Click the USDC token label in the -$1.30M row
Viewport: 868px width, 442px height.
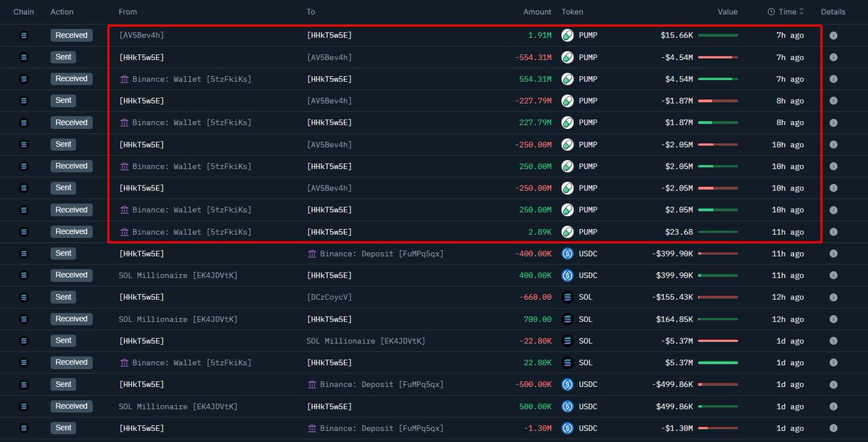(x=588, y=428)
